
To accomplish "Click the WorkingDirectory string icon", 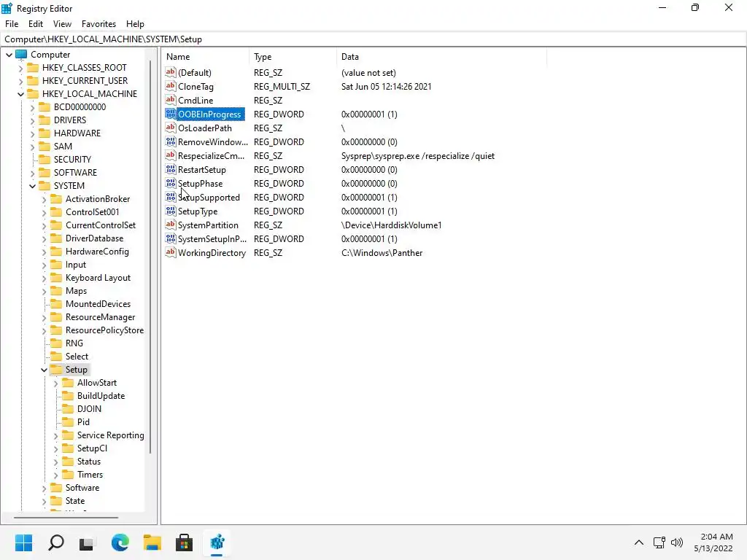I will pyautogui.click(x=171, y=252).
